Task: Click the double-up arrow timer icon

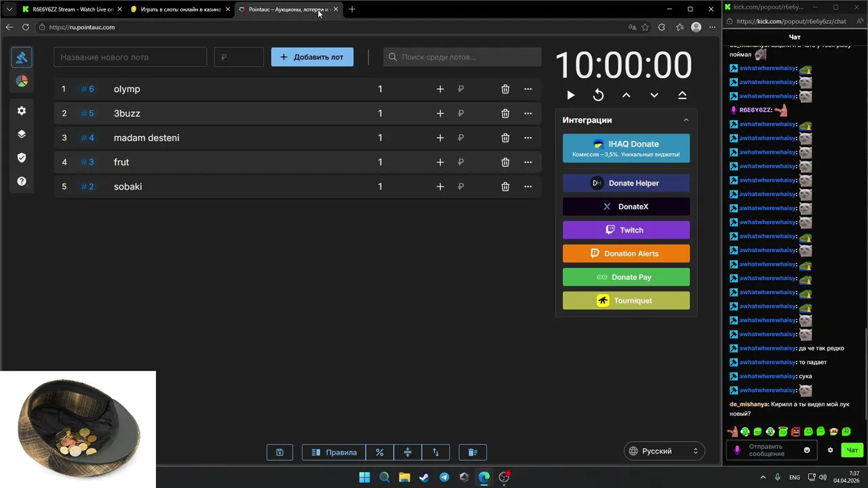Action: click(682, 95)
